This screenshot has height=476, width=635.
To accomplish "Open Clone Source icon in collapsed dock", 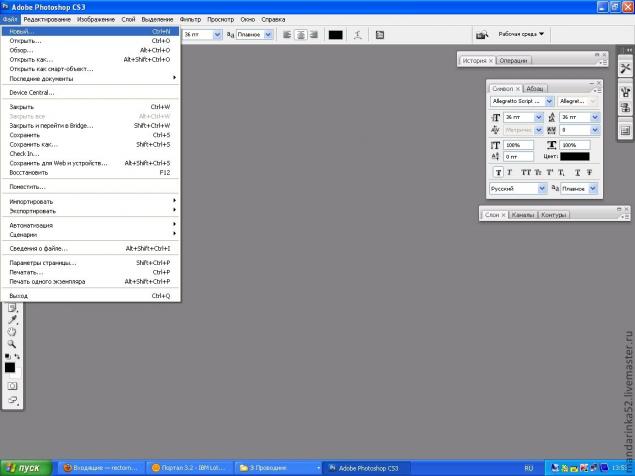I will coord(625,108).
